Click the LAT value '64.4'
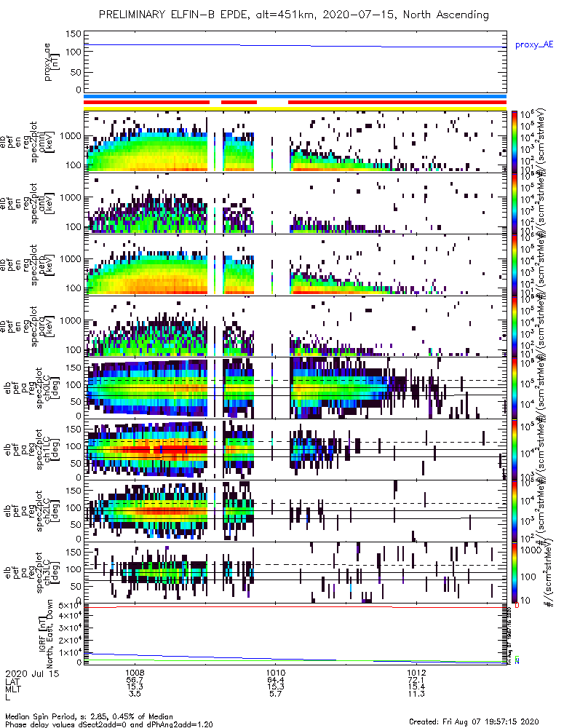The image size is (564, 728). [x=276, y=679]
